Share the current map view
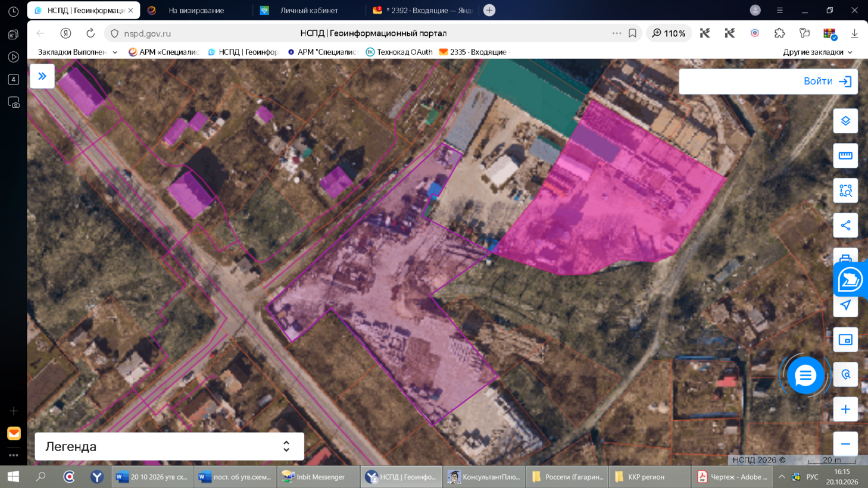This screenshot has height=488, width=868. click(x=845, y=226)
